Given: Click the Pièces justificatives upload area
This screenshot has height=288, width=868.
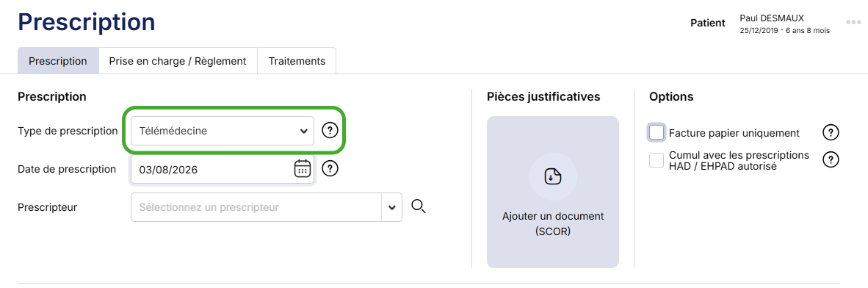Looking at the screenshot, I should point(553,192).
